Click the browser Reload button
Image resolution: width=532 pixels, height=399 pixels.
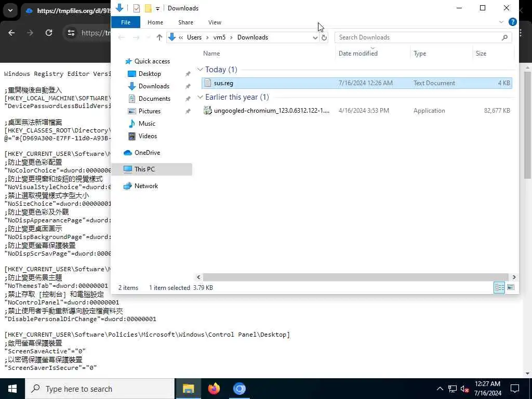point(49,33)
